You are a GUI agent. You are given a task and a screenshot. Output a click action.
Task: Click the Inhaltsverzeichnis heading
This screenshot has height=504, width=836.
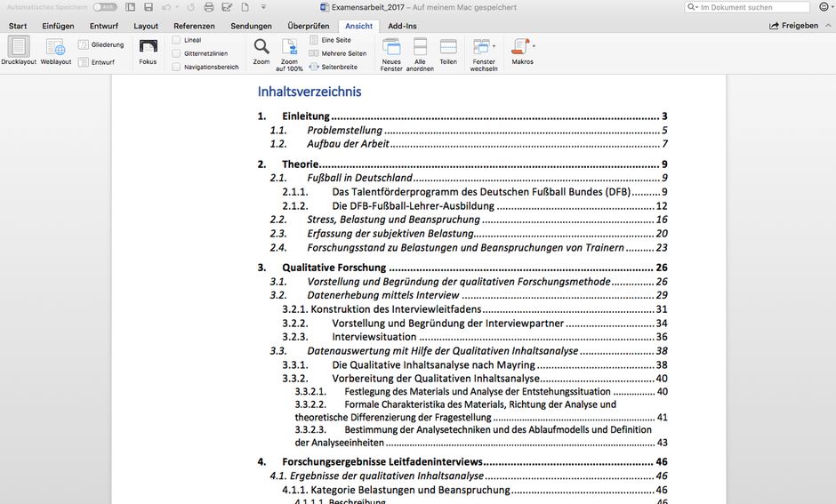coord(309,92)
